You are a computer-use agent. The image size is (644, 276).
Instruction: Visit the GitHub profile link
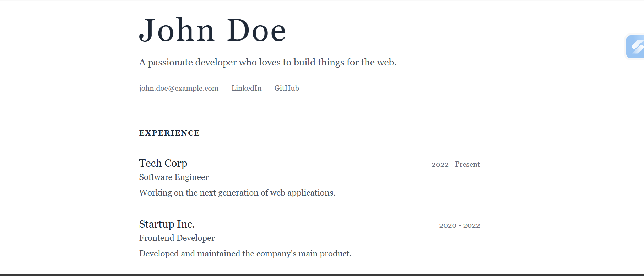pyautogui.click(x=286, y=88)
